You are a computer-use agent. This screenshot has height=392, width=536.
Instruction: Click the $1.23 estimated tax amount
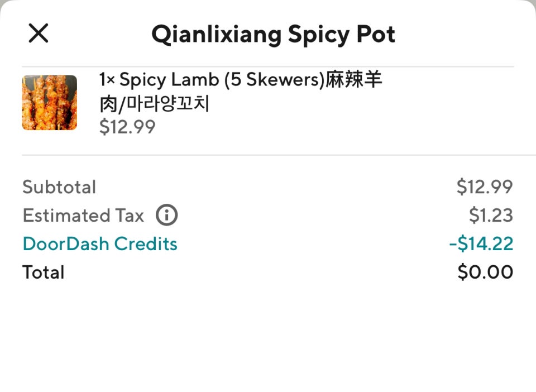(x=491, y=216)
